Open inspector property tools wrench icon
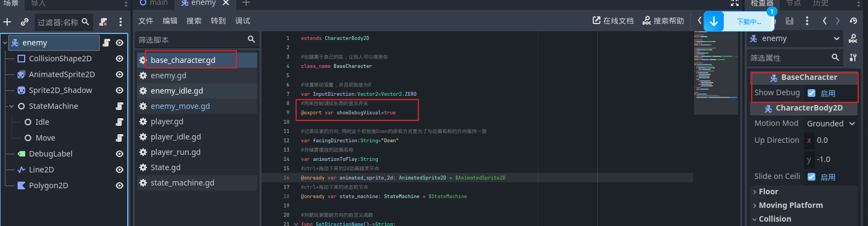This screenshot has width=868, height=226. pos(853,57)
